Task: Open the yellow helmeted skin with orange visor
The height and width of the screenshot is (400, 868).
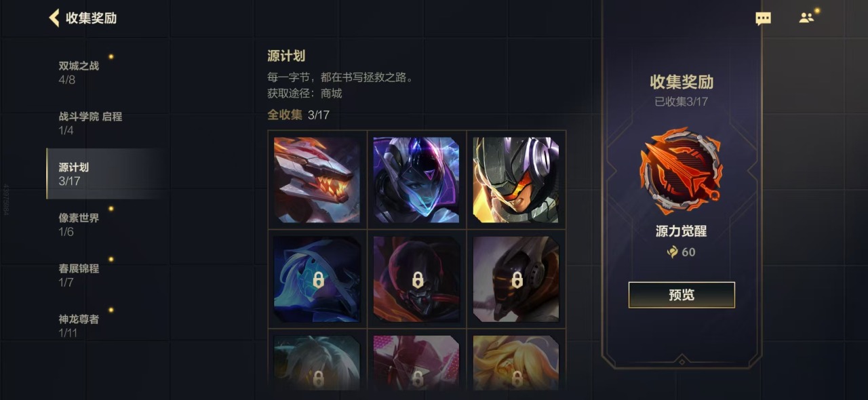Action: (516, 180)
